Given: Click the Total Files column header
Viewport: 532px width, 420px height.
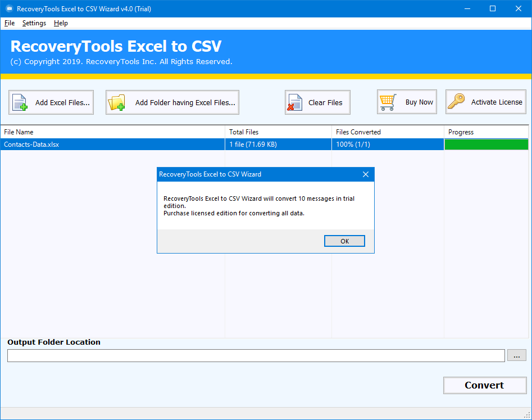Looking at the screenshot, I should [278, 132].
